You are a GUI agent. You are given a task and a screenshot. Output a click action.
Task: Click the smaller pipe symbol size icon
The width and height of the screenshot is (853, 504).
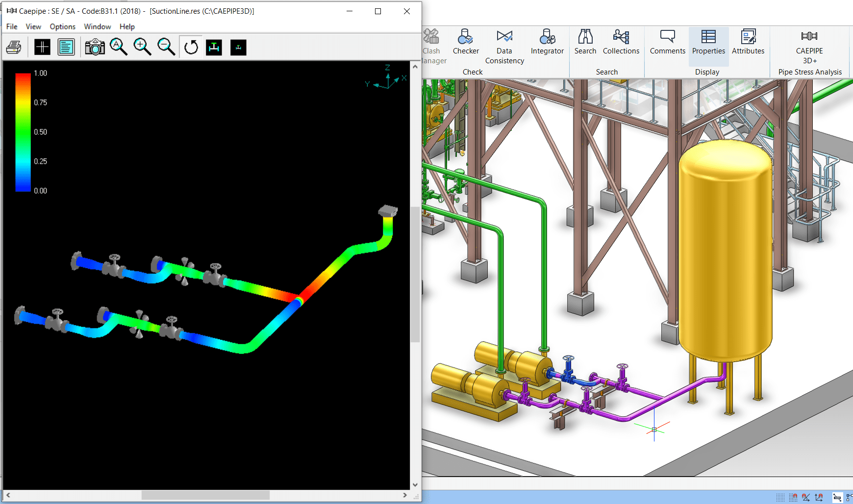[238, 48]
